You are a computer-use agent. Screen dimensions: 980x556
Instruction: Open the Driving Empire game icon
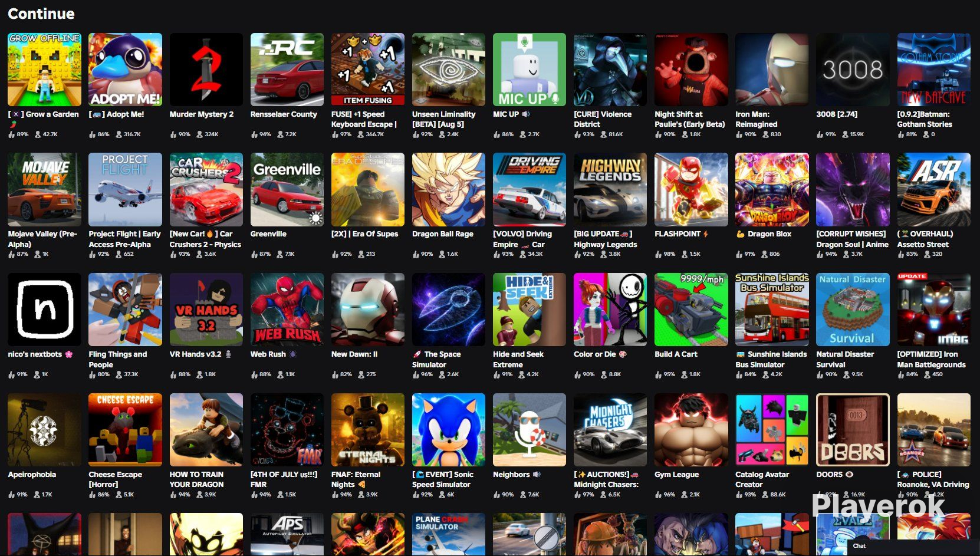(x=529, y=189)
